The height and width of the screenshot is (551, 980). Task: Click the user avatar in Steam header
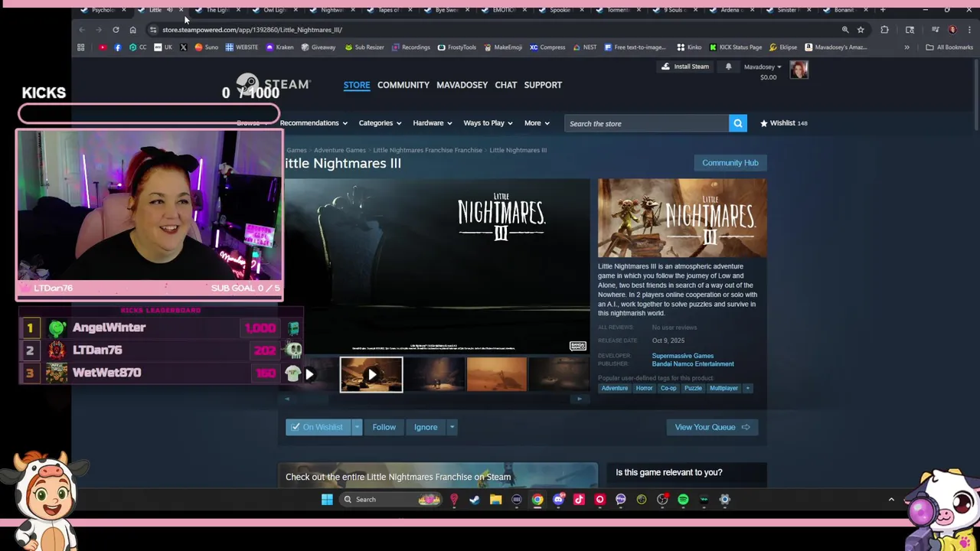[x=799, y=70]
